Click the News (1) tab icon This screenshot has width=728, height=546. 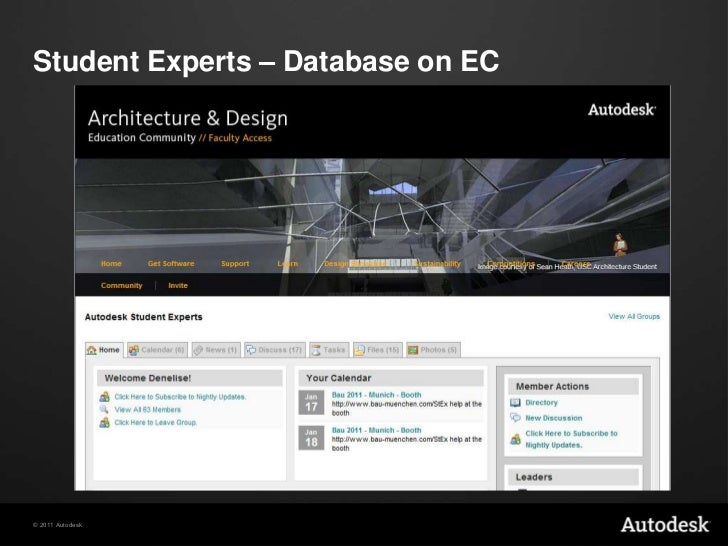point(198,350)
